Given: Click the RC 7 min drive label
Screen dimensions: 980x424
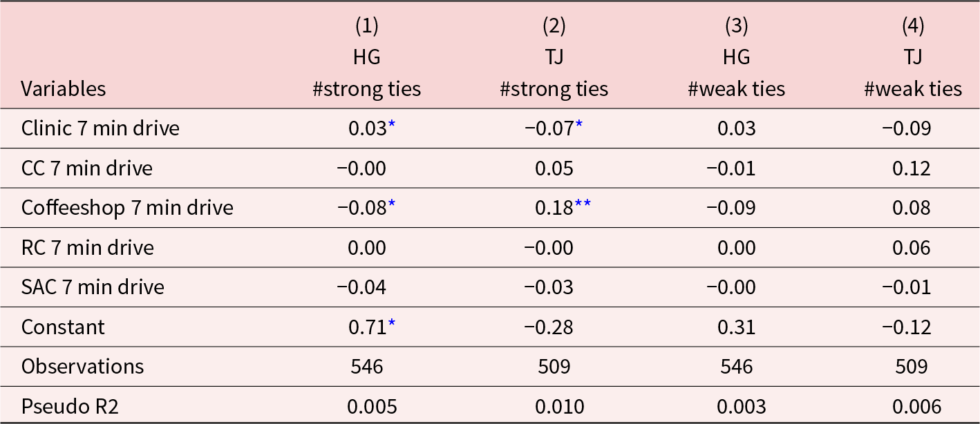Looking at the screenshot, I should (x=88, y=247).
